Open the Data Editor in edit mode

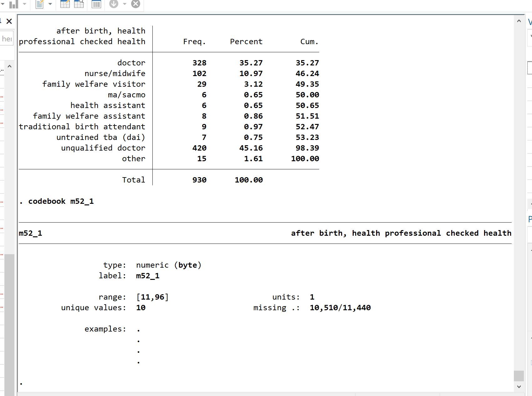[x=65, y=4]
